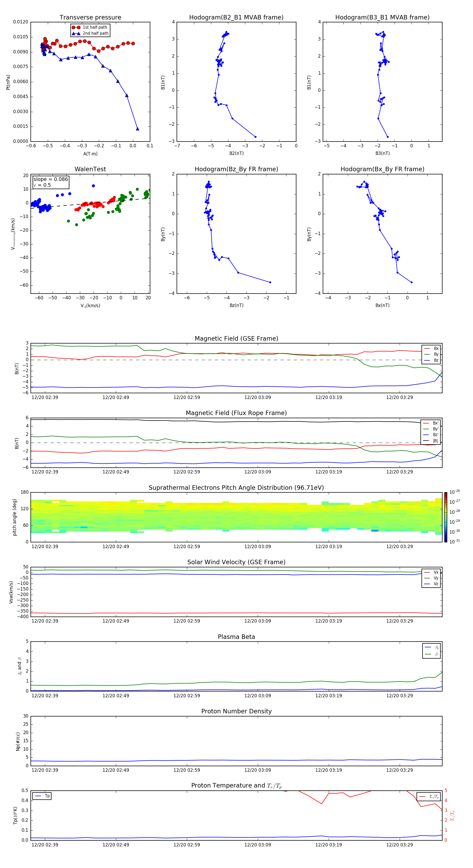The width and height of the screenshot is (473, 868).
Task: Click the '2nd half path' legend entry
Action: click(x=91, y=33)
